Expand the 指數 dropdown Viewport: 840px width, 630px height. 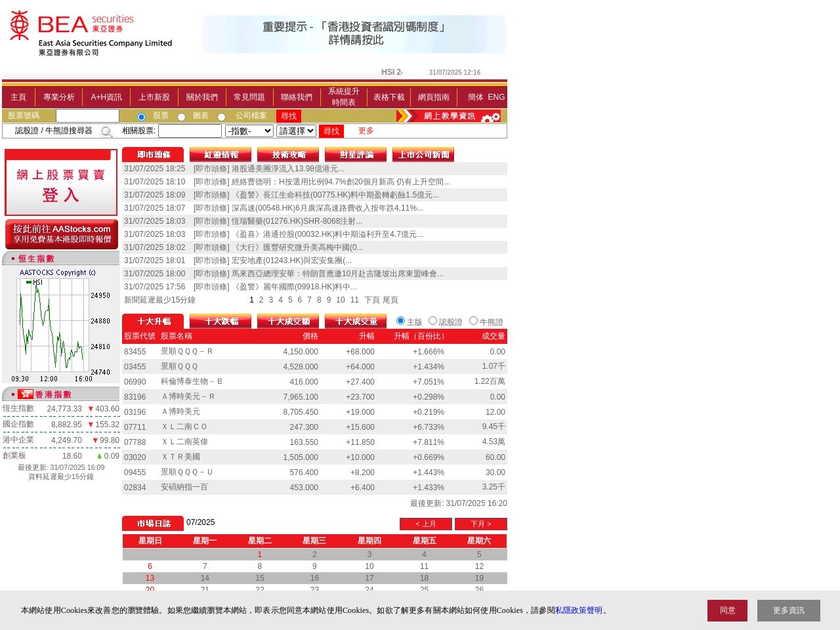pyautogui.click(x=249, y=131)
